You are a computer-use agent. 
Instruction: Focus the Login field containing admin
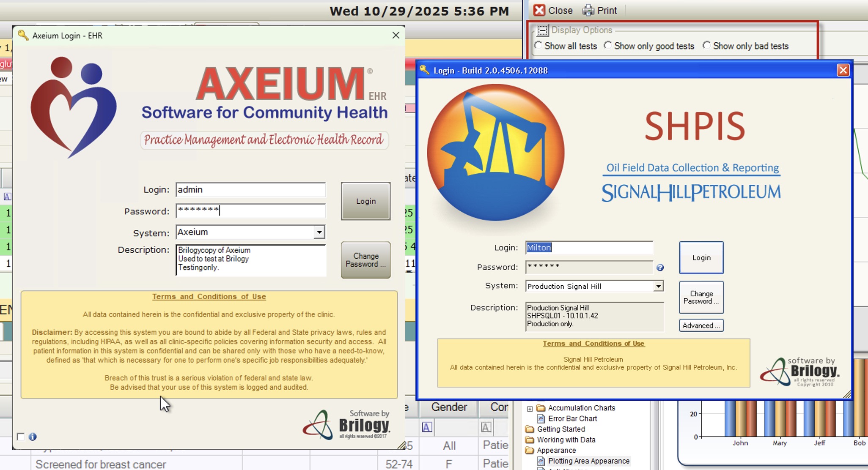click(x=250, y=190)
